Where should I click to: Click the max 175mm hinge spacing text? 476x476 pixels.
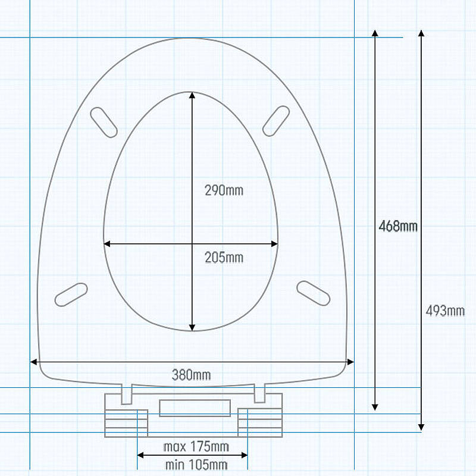pyautogui.click(x=196, y=446)
